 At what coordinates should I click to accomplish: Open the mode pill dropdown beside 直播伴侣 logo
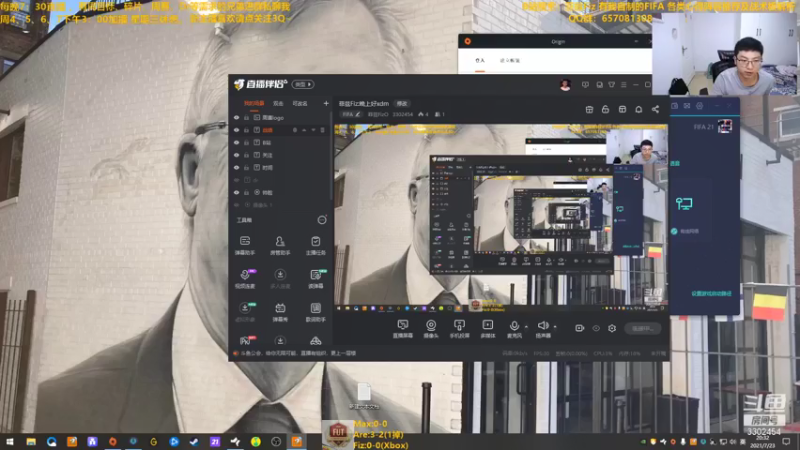(x=303, y=84)
